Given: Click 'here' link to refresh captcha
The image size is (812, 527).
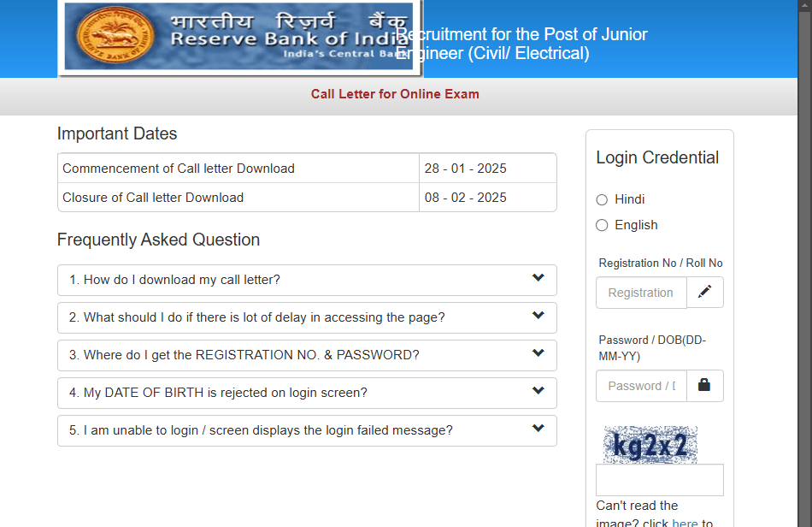Looking at the screenshot, I should click(x=685, y=522).
